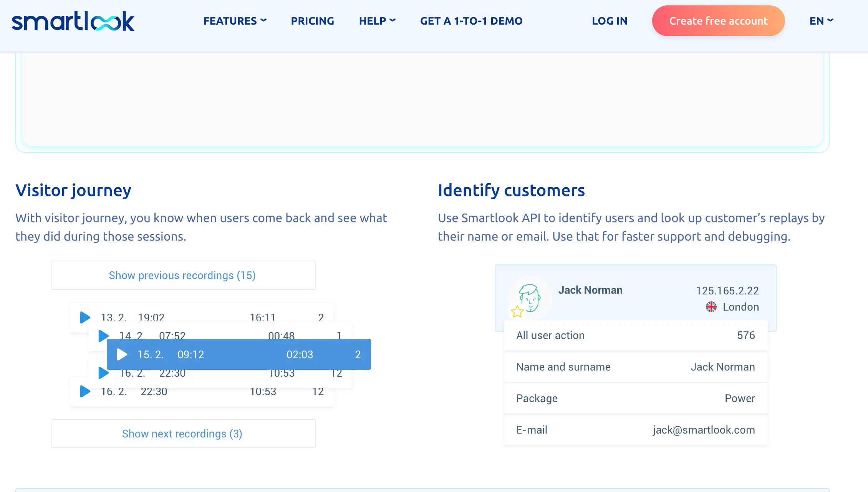Click the UK flag beside London
This screenshot has width=868, height=492.
(711, 307)
